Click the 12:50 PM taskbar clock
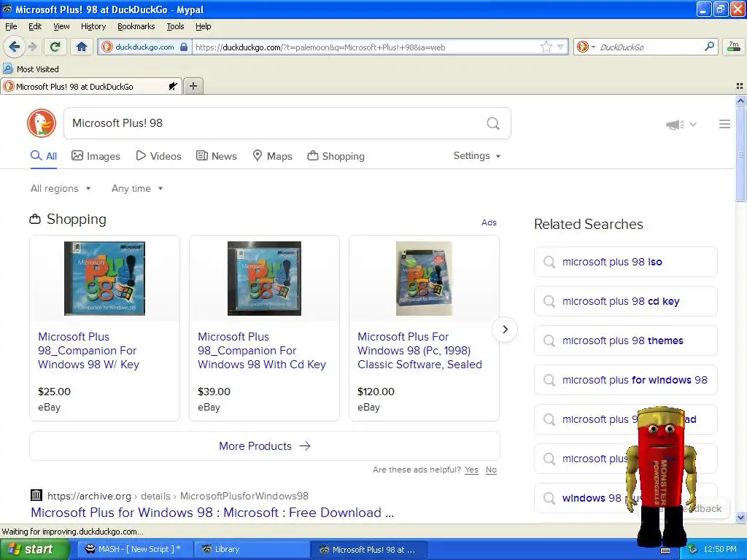This screenshot has width=747, height=560. (720, 549)
